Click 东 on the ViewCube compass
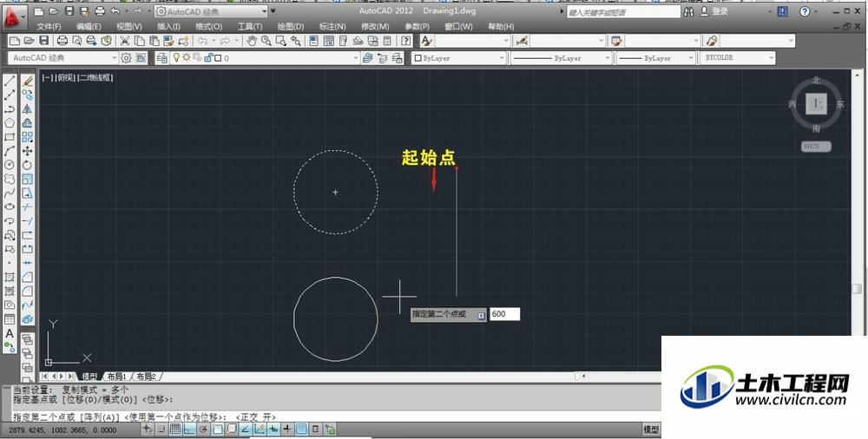Screen dimensions: 868x439 pos(839,104)
